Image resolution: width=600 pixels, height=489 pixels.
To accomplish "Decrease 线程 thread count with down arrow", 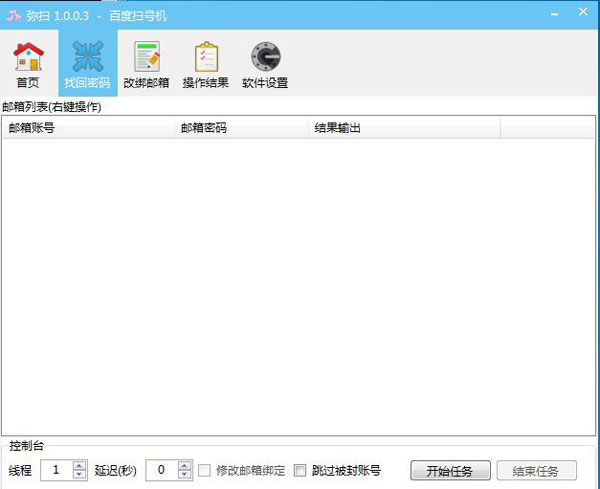I will [x=79, y=474].
